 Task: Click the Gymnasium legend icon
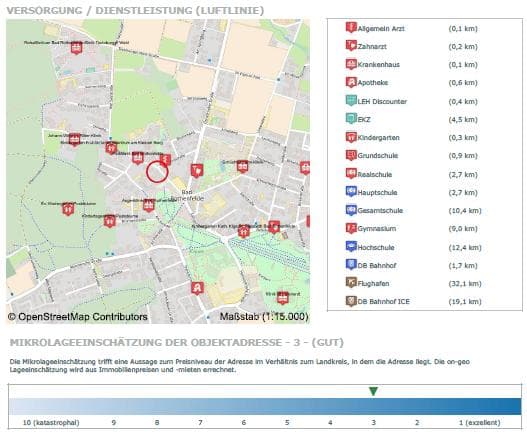coord(351,228)
